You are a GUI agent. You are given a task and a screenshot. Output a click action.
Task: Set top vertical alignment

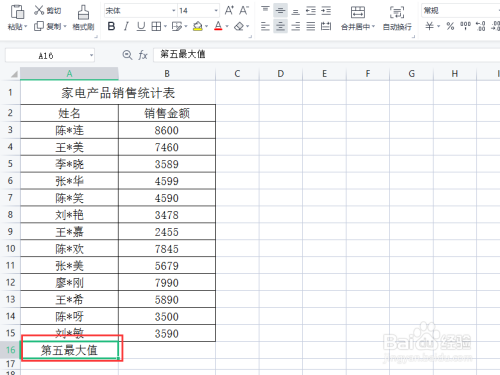265,10
